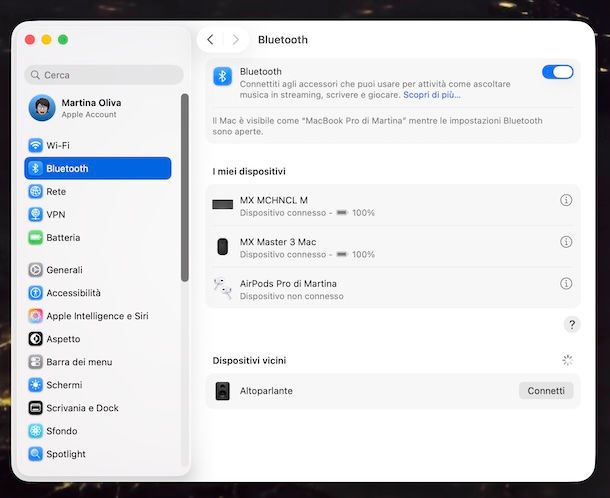The height and width of the screenshot is (498, 610).
Task: Connect to the Altoparlante device
Action: 546,391
